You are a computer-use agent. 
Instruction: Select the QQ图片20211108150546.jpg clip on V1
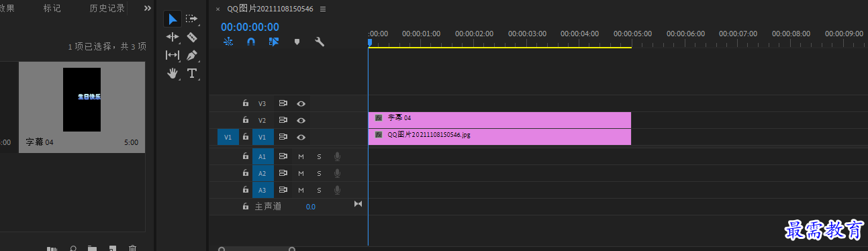tap(499, 137)
